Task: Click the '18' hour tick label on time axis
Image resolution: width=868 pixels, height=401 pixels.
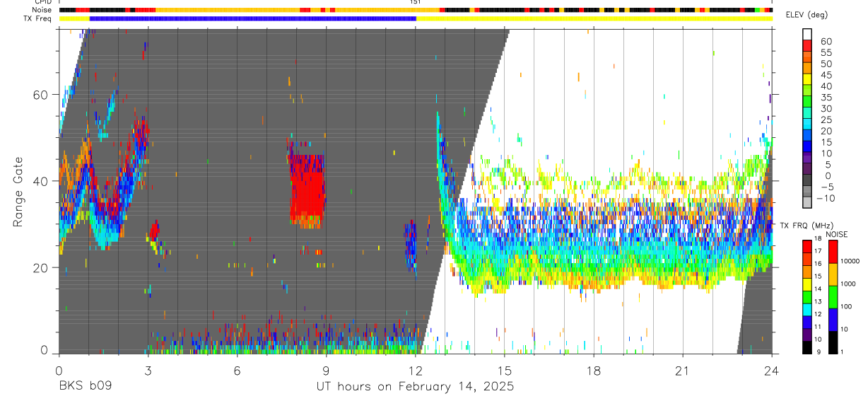Action: click(x=594, y=370)
